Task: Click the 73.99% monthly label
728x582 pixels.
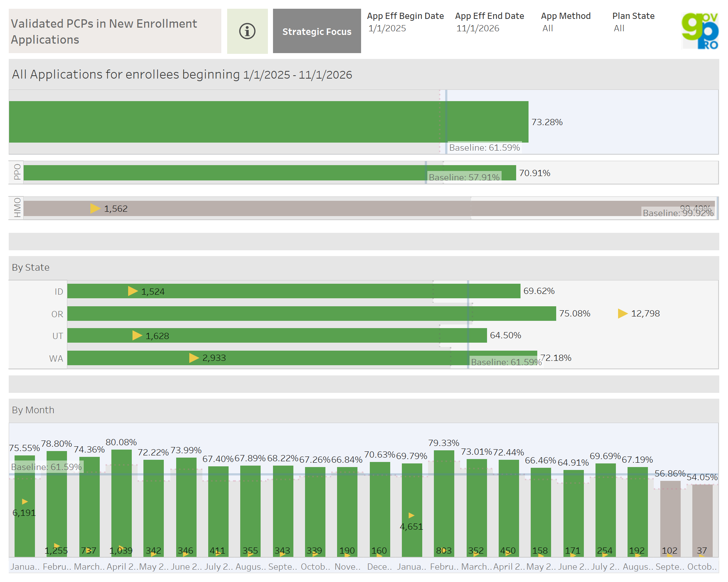Action: [x=186, y=450]
